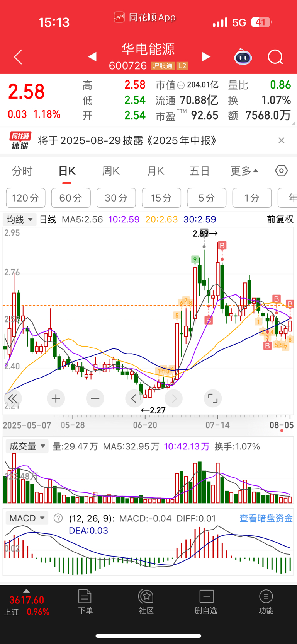Tap the stock code 600726
This screenshot has width=297, height=644.
click(128, 66)
